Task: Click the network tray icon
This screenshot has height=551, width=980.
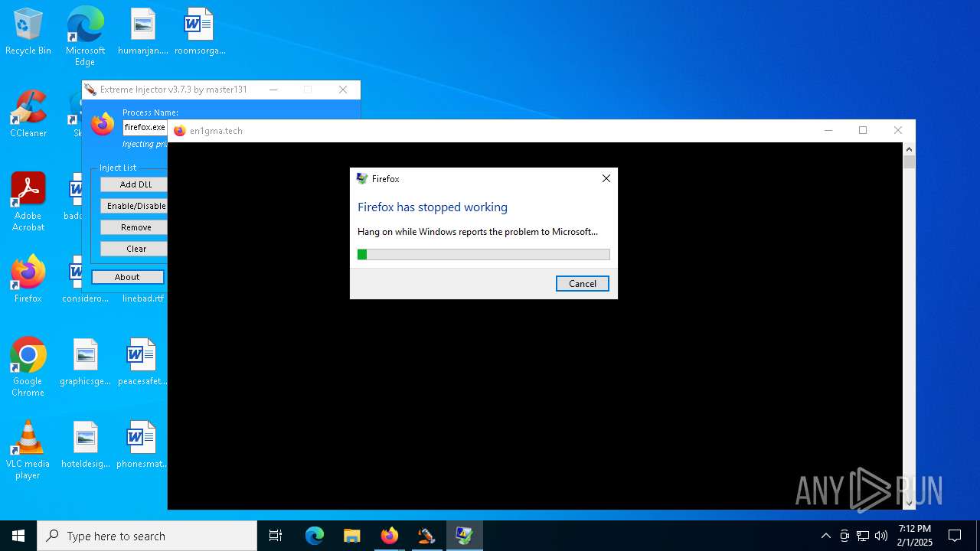Action: click(x=863, y=536)
